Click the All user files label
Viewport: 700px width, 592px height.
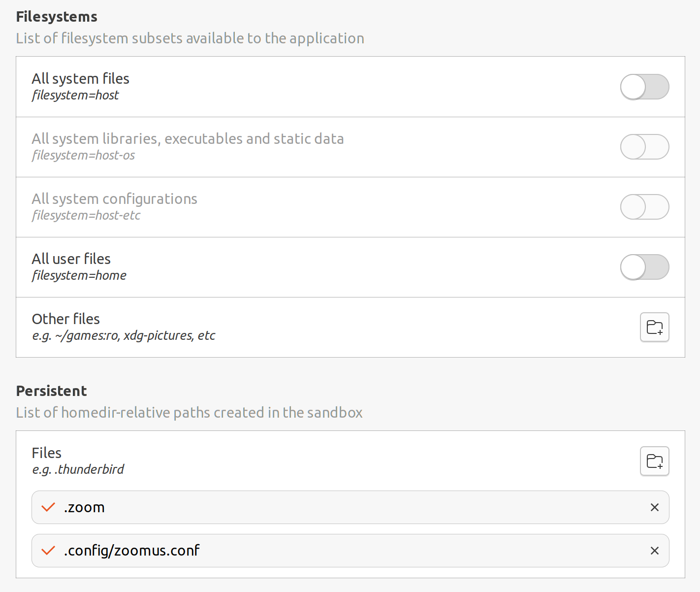(x=71, y=259)
